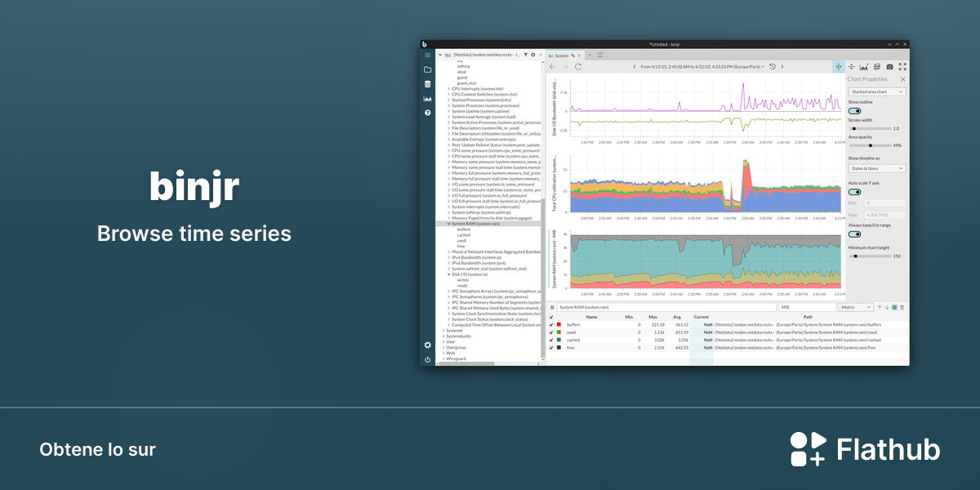Open the sources database icon in sidebar

click(x=427, y=84)
